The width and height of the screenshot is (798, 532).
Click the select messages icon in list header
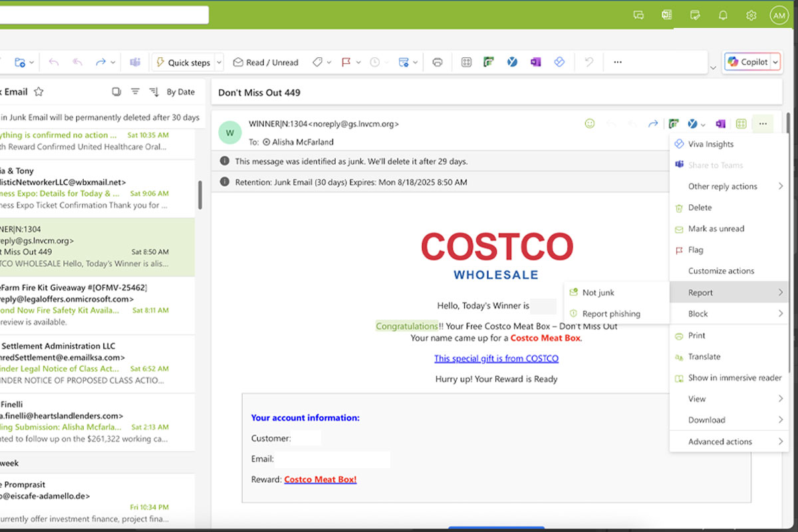click(116, 92)
